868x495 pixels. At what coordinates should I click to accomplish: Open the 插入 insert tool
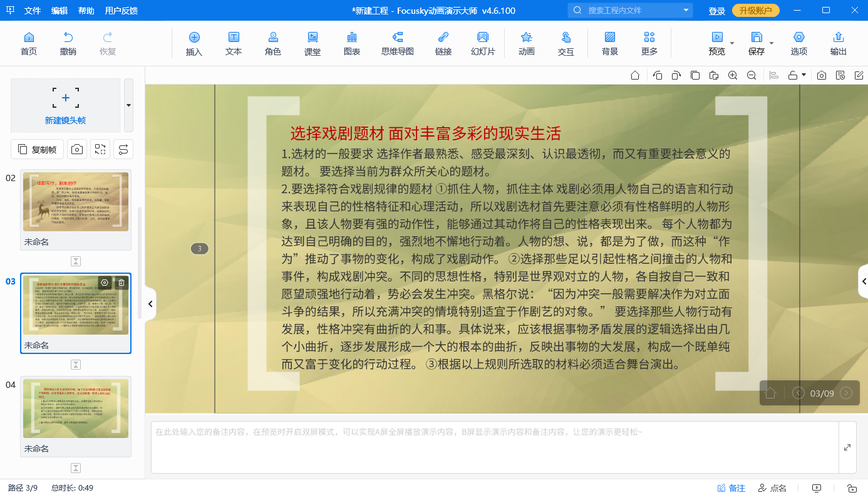(x=194, y=43)
